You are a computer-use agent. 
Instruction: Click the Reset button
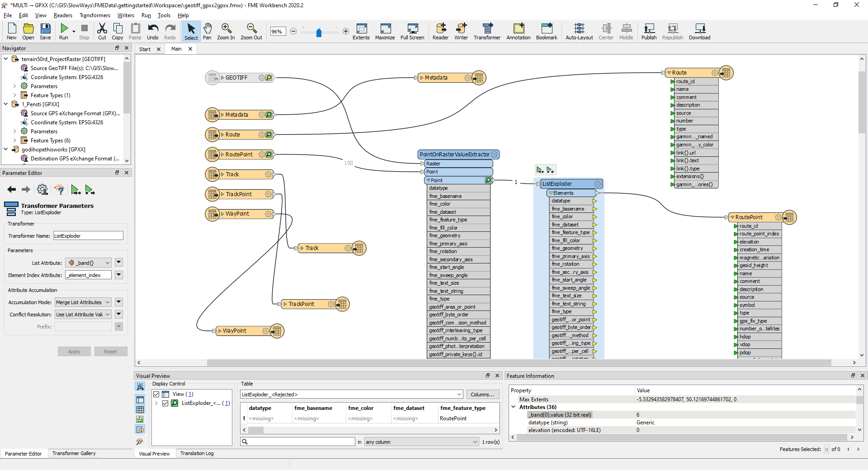click(110, 351)
